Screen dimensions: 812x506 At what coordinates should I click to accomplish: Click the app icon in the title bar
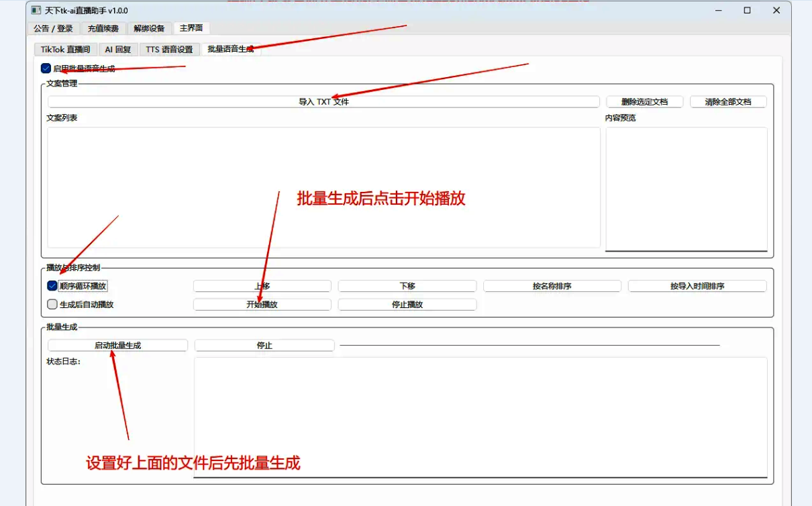tap(36, 11)
